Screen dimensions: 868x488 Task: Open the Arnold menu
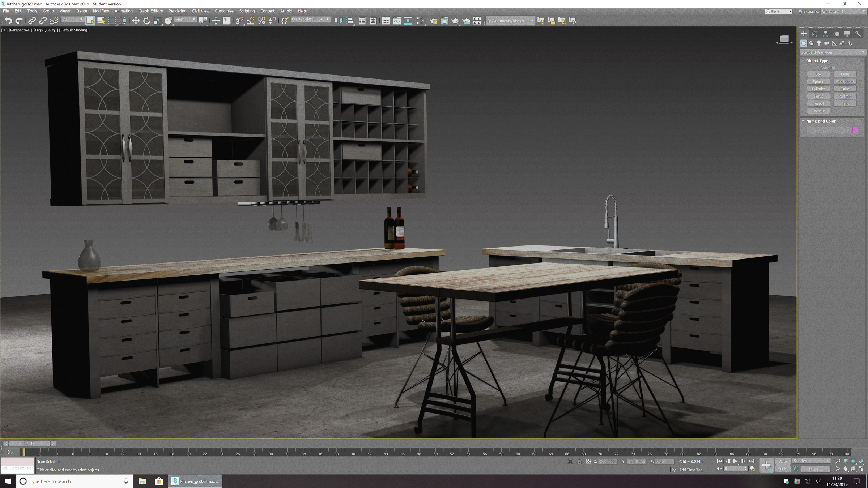[x=286, y=11]
